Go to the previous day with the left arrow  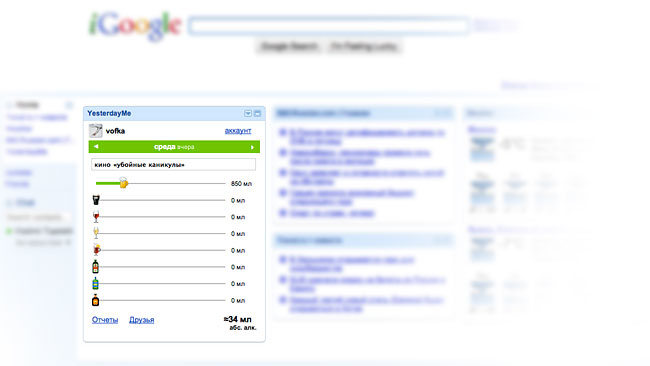tap(96, 147)
